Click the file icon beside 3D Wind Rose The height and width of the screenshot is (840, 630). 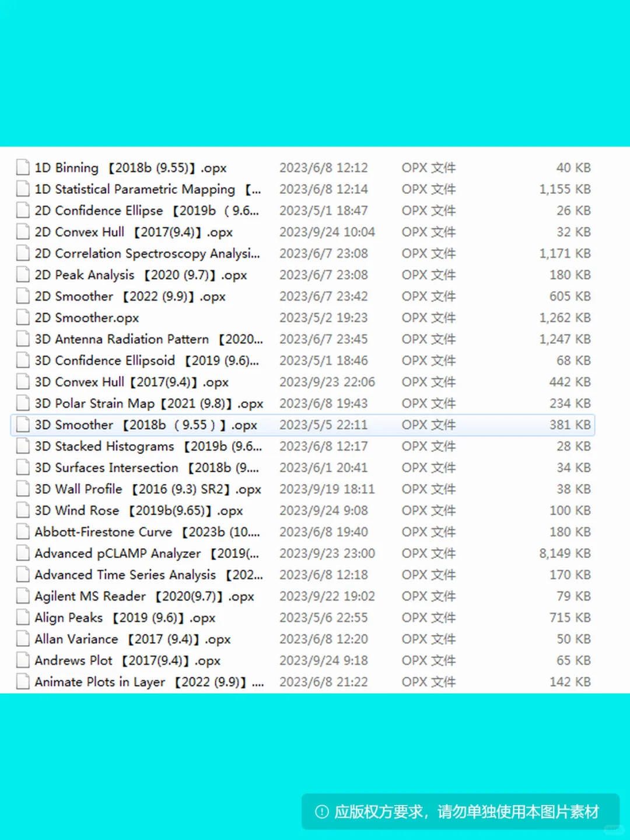click(x=23, y=511)
